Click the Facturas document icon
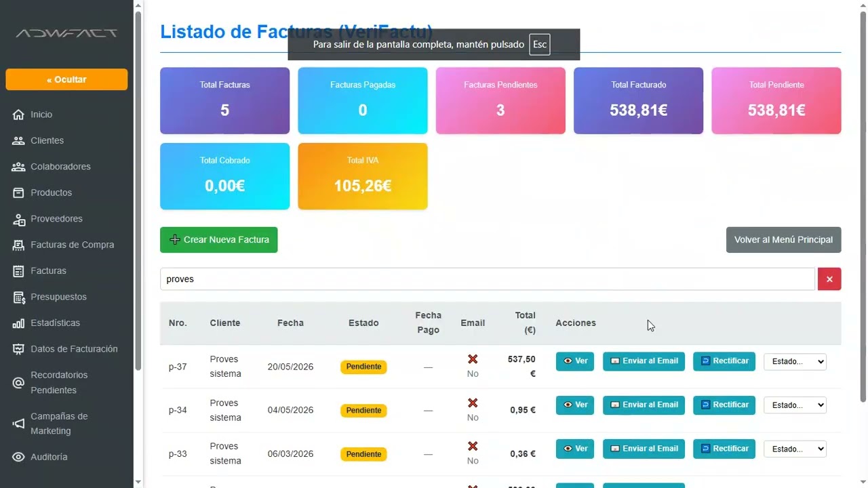The image size is (868, 488). point(18,271)
